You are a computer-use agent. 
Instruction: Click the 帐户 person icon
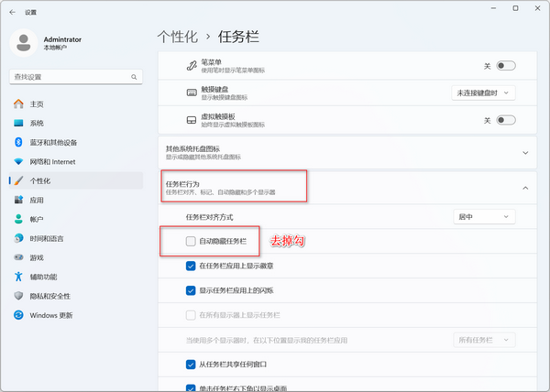pyautogui.click(x=18, y=219)
